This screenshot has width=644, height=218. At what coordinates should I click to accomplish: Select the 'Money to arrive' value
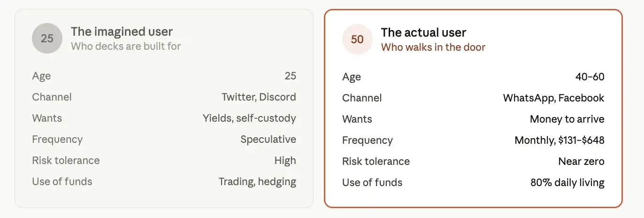point(567,119)
